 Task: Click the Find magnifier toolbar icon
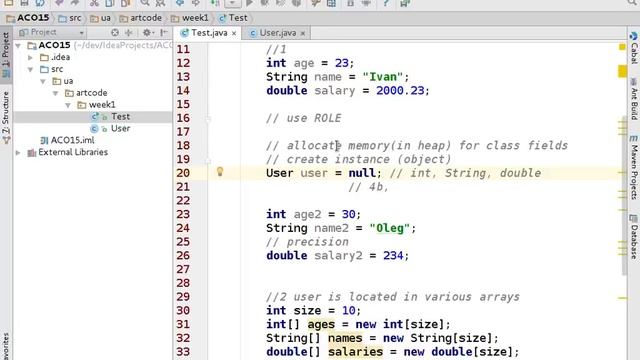click(x=144, y=3)
